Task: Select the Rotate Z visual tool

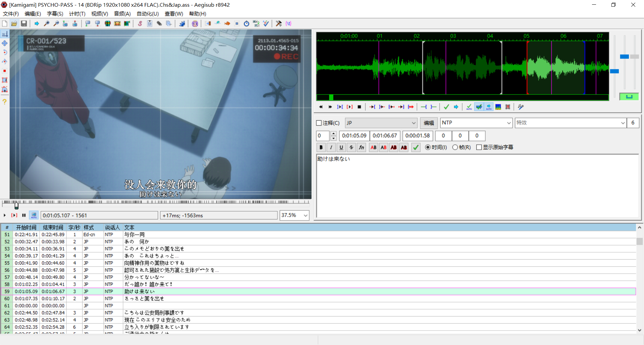Action: tap(5, 52)
